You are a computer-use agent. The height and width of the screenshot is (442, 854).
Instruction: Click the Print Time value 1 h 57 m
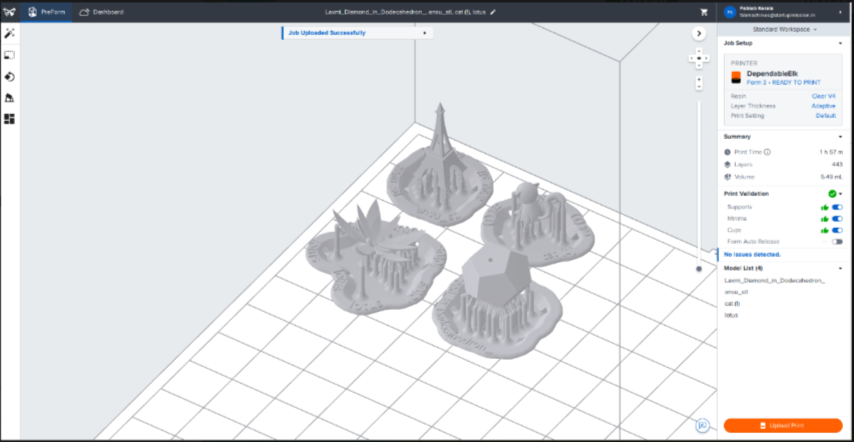[832, 152]
